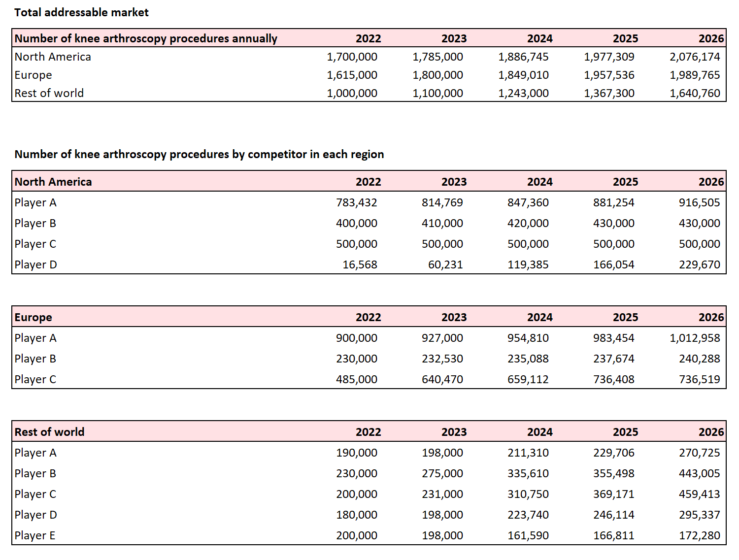Select the 'Rest of world' competitor table header
This screenshot has width=739, height=560.
point(49,432)
